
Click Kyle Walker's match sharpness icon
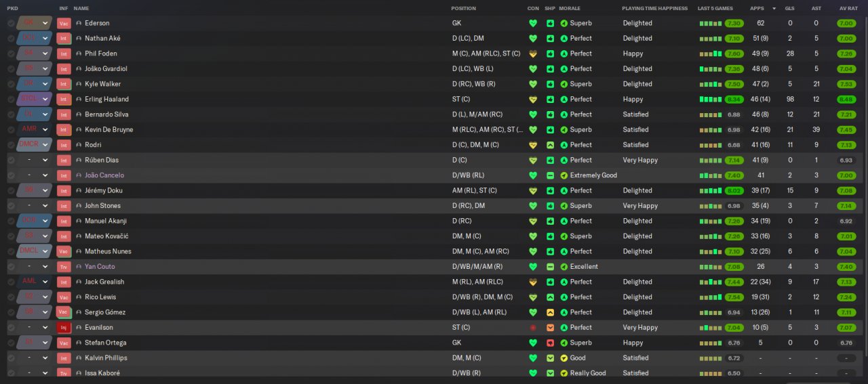pyautogui.click(x=550, y=84)
